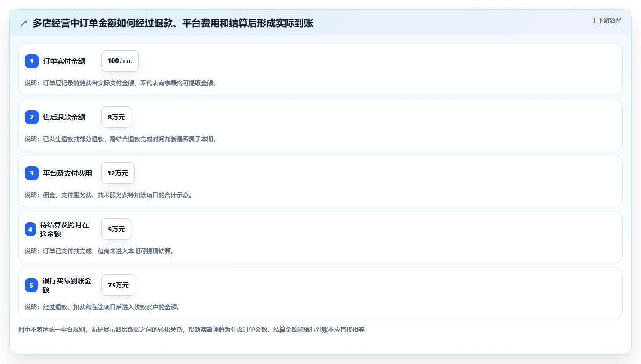Click the title starting 多店经营中订单金额
The height and width of the screenshot is (364, 641).
coord(173,23)
